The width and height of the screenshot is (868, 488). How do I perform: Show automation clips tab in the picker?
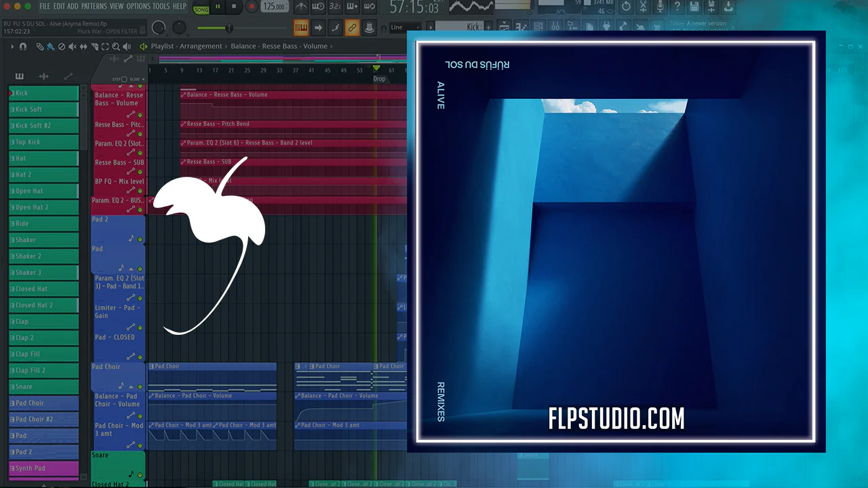pos(68,76)
